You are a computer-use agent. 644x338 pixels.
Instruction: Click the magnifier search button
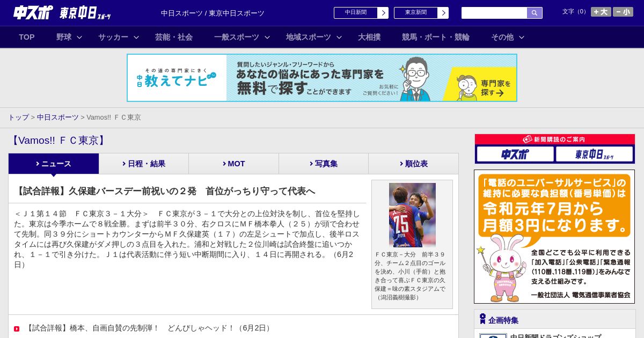click(535, 13)
